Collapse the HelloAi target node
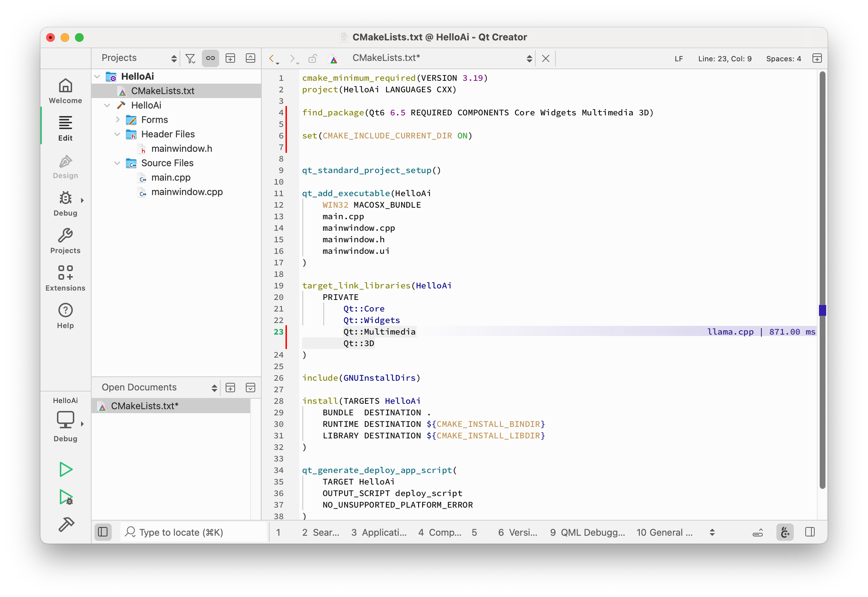868x597 pixels. [x=107, y=106]
